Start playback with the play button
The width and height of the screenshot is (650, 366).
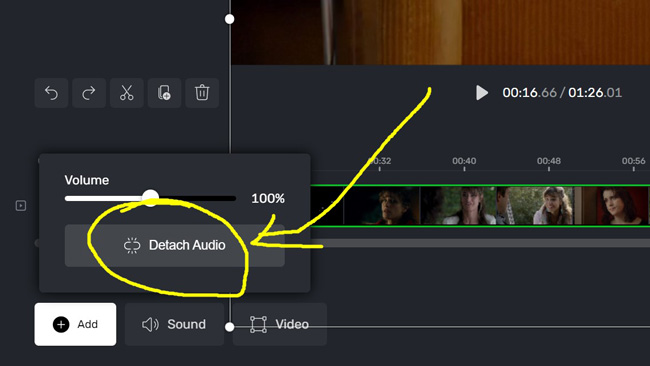coord(482,92)
